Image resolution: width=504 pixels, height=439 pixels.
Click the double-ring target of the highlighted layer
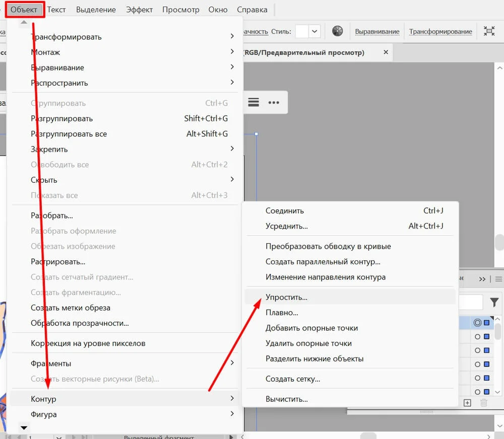[x=477, y=323]
